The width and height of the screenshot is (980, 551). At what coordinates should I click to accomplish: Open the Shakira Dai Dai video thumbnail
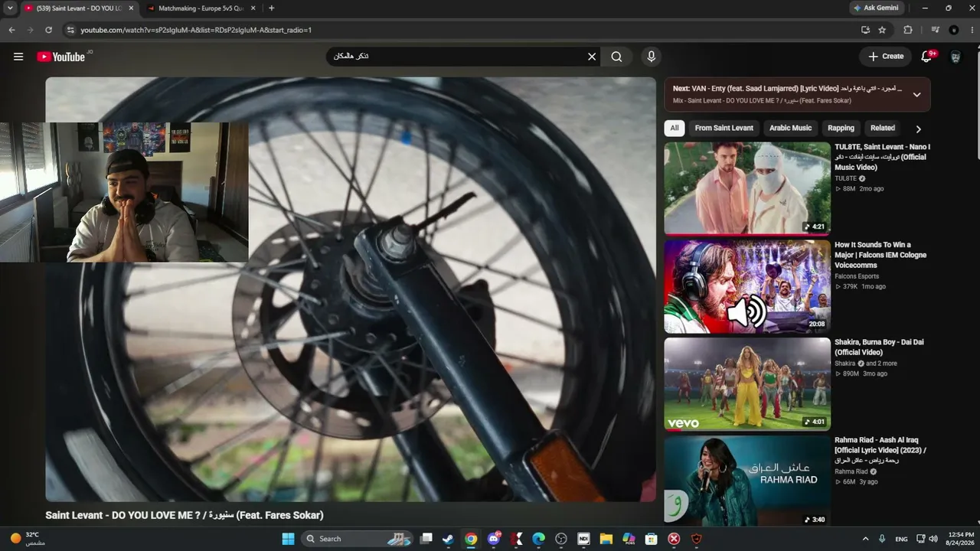click(x=747, y=384)
